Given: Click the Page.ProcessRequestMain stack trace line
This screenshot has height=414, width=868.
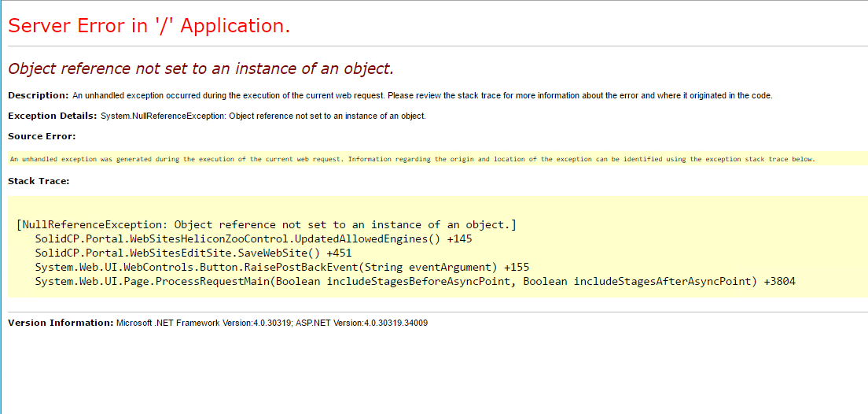Looking at the screenshot, I should [x=415, y=282].
